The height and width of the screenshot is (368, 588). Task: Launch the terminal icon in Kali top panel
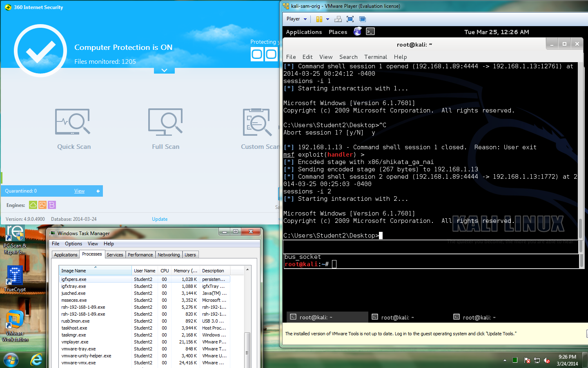[x=370, y=31]
